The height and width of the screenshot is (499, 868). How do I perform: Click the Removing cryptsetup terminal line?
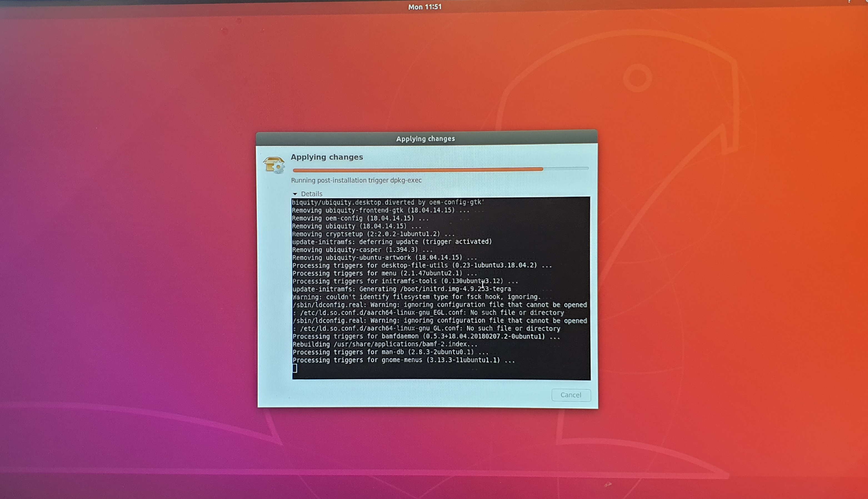[x=373, y=234]
